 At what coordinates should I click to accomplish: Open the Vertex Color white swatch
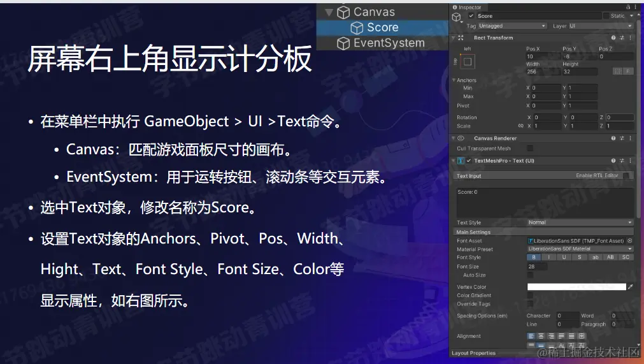[576, 287]
